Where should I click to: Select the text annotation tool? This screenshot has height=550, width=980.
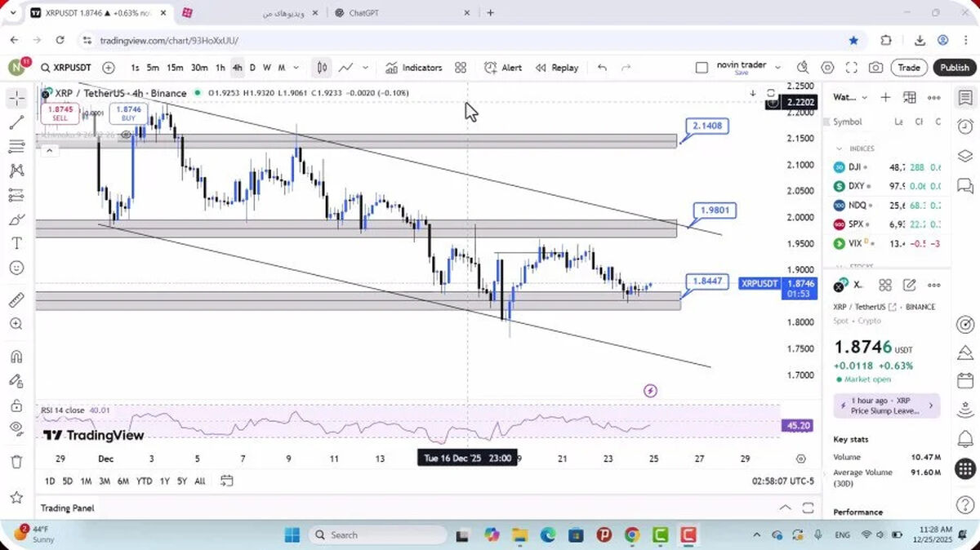click(17, 243)
